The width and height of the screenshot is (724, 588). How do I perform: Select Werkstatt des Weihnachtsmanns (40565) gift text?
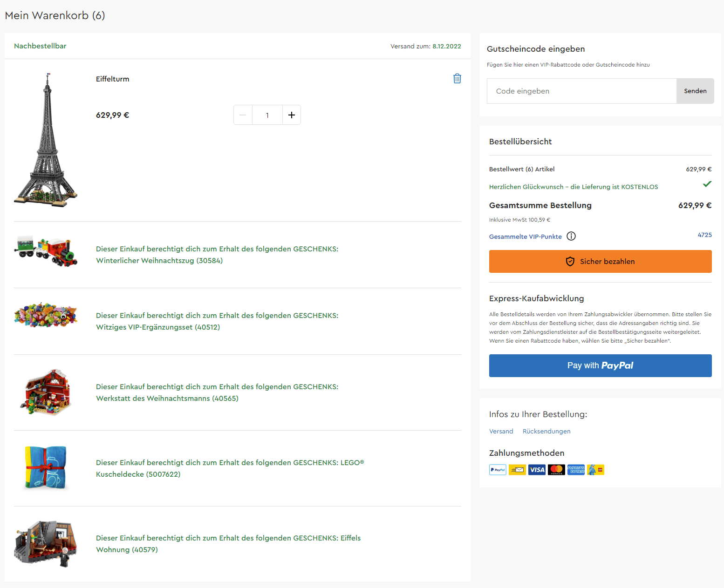(217, 392)
